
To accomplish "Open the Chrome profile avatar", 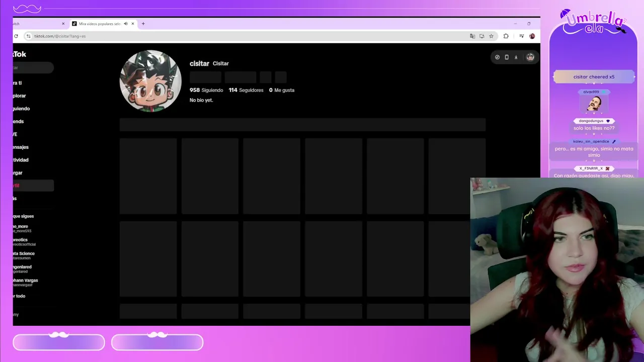I will pyautogui.click(x=532, y=36).
